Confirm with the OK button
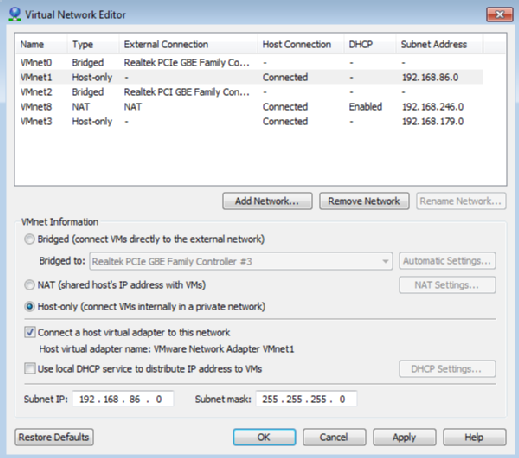Image resolution: width=519 pixels, height=458 pixels. point(264,437)
